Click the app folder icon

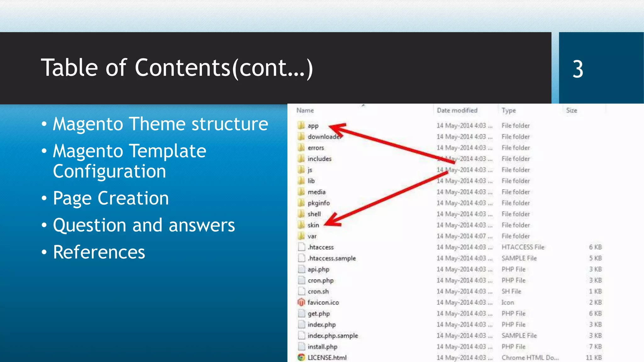(x=301, y=125)
